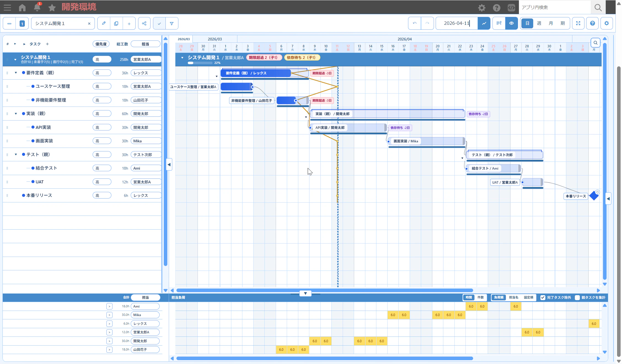This screenshot has width=622, height=364.
Task: Click the undo arrow
Action: [415, 23]
